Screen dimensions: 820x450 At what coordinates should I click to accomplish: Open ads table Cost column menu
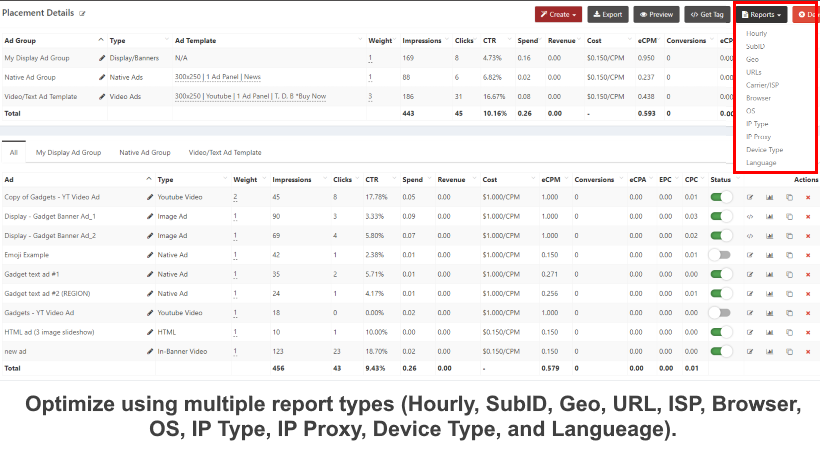click(x=533, y=179)
